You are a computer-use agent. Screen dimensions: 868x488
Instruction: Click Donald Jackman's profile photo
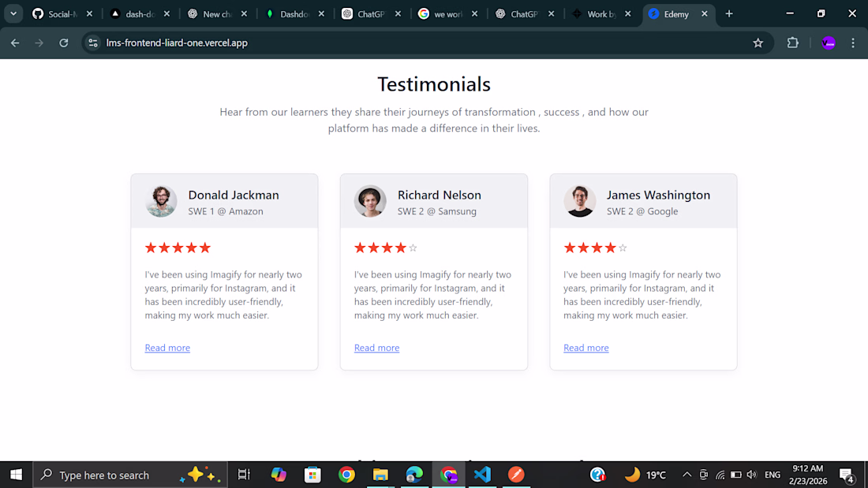(161, 201)
